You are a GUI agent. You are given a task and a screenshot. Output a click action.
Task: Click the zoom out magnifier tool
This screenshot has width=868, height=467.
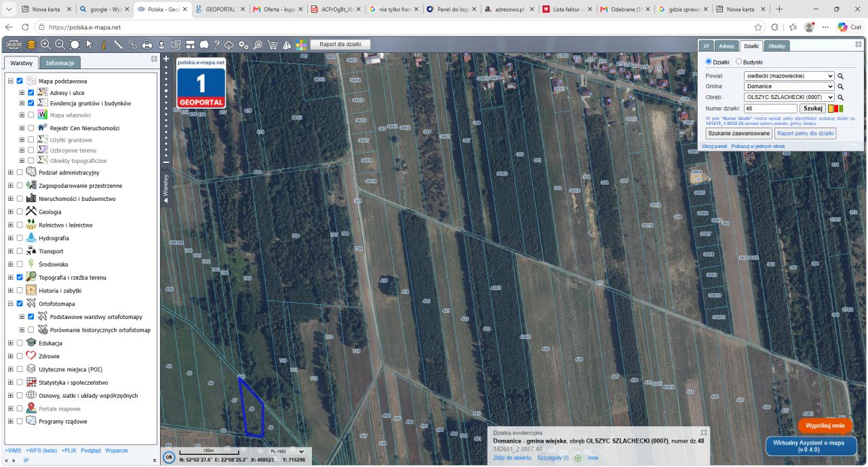point(60,45)
